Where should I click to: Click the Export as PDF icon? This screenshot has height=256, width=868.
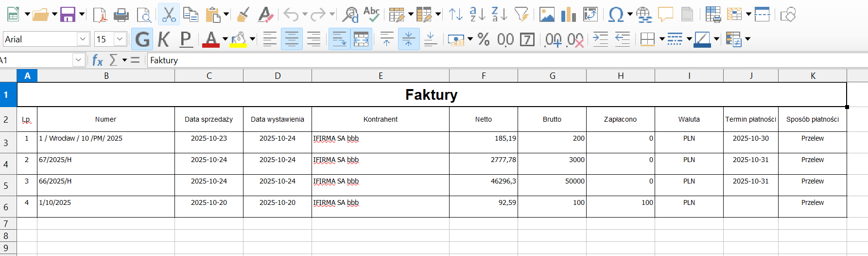click(100, 15)
